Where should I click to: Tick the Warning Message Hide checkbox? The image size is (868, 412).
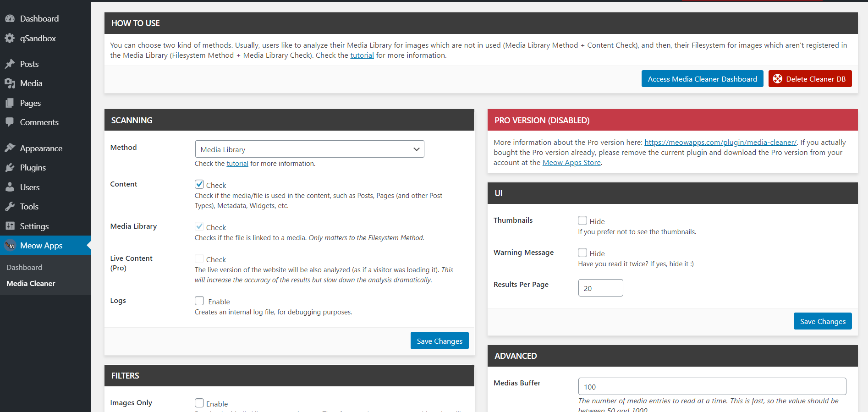[582, 253]
